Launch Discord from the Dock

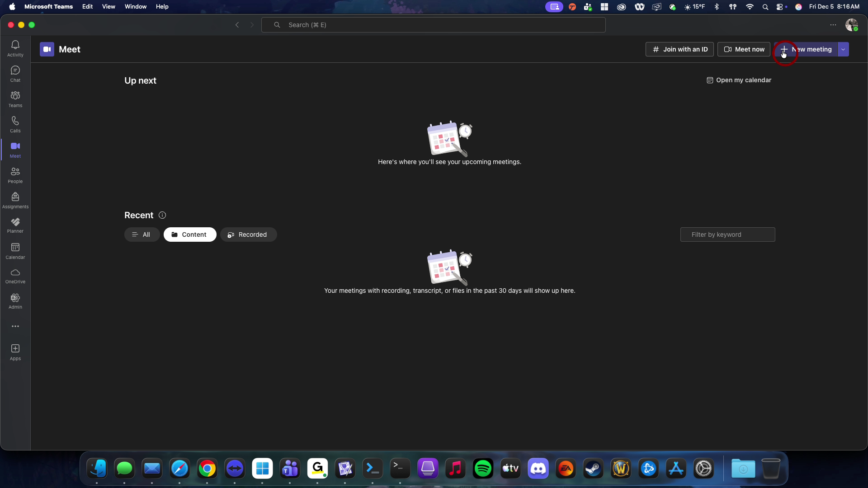pos(538,469)
